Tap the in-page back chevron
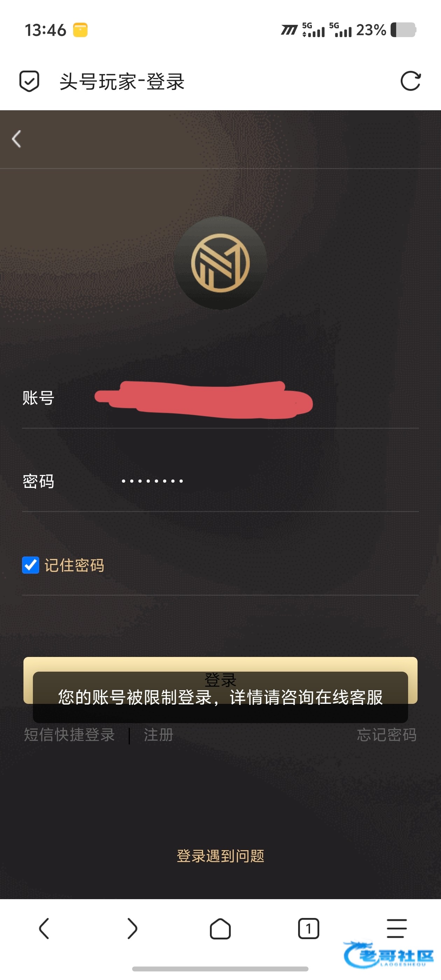441x980 pixels. tap(16, 139)
